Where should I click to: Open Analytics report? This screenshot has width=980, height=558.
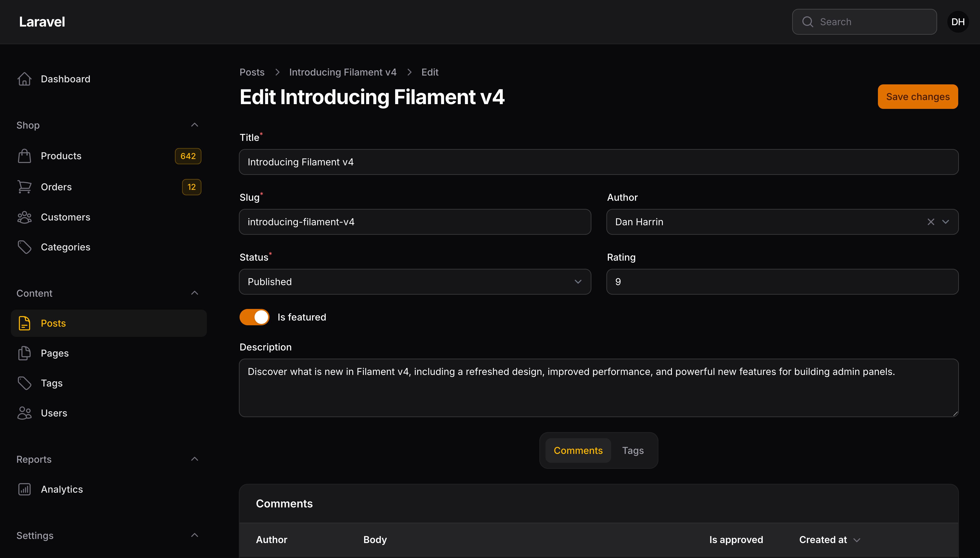(x=109, y=489)
